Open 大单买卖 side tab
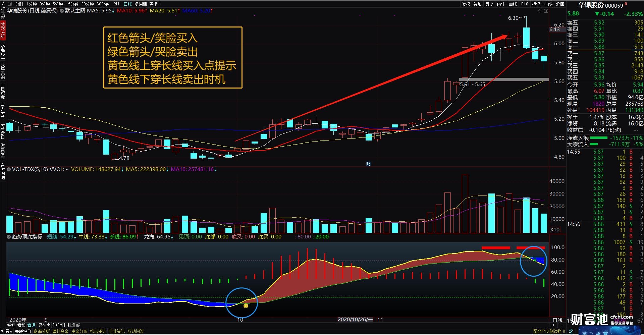This screenshot has height=335, width=644. click(x=3, y=71)
